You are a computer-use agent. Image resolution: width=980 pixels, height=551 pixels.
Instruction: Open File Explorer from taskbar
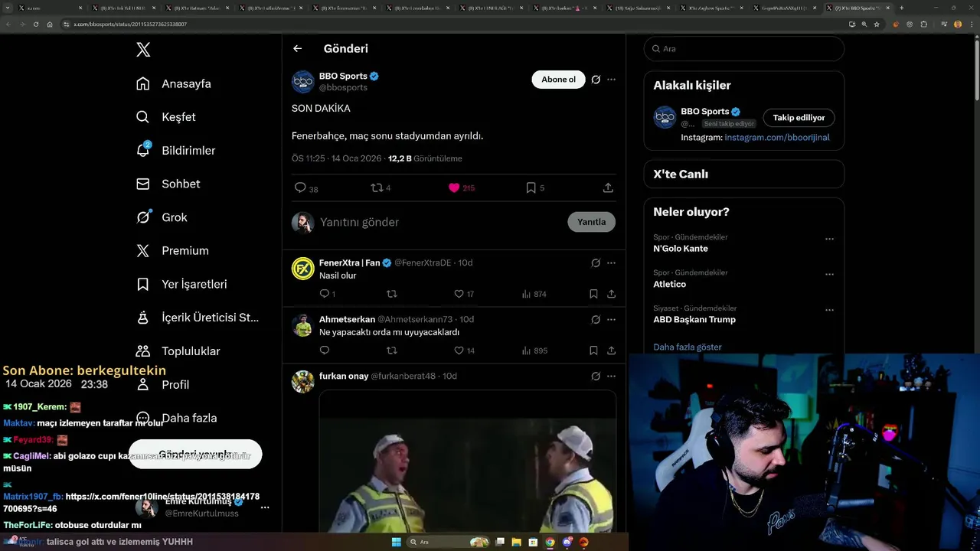(516, 542)
